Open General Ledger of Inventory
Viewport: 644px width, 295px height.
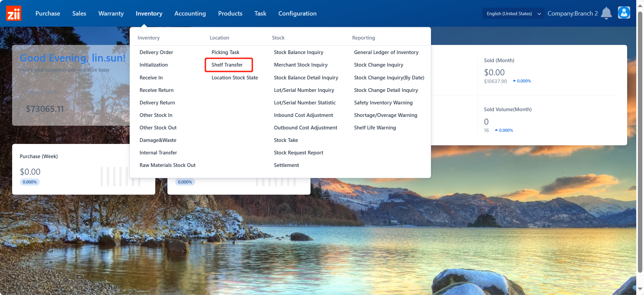[x=386, y=52]
